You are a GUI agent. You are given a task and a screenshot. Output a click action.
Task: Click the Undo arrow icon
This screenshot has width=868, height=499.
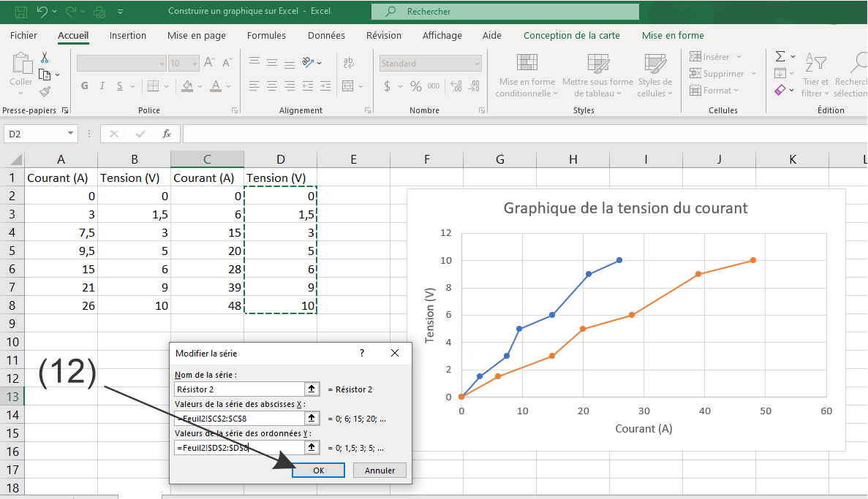click(42, 12)
